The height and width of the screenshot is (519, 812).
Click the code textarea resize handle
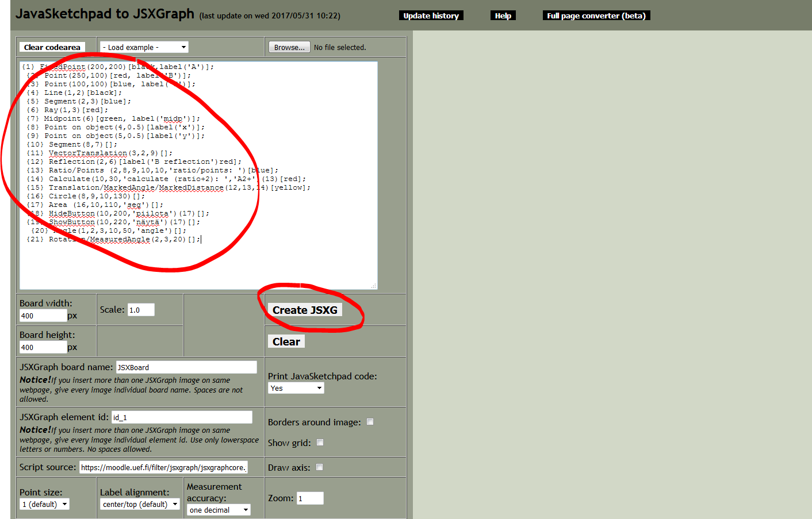(374, 286)
